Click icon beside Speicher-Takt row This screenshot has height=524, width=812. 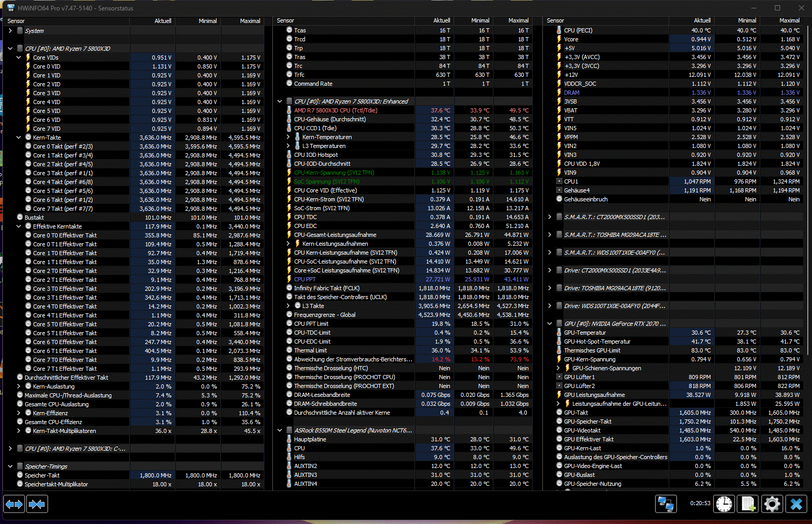[20, 475]
